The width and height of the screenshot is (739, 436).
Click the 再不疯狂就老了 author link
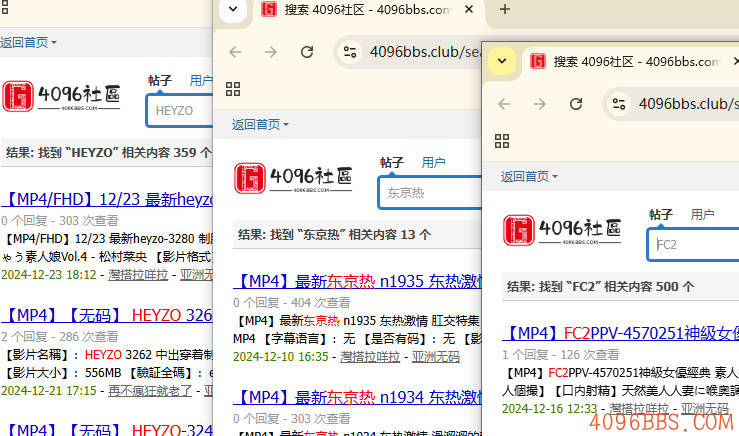149,390
